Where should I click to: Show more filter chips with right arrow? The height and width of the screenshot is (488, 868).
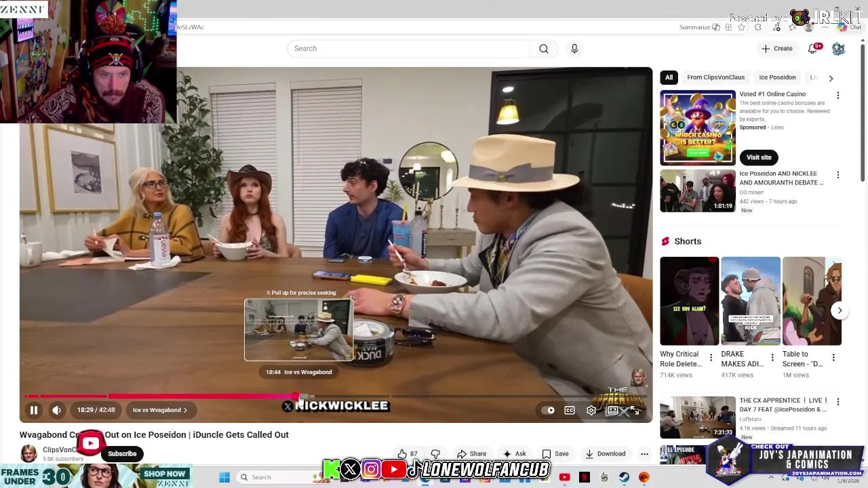(x=831, y=78)
